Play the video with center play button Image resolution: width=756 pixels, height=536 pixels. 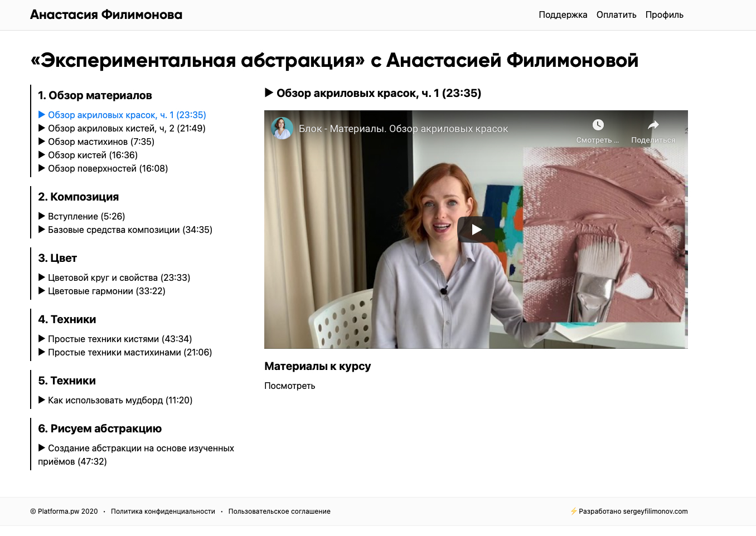476,229
